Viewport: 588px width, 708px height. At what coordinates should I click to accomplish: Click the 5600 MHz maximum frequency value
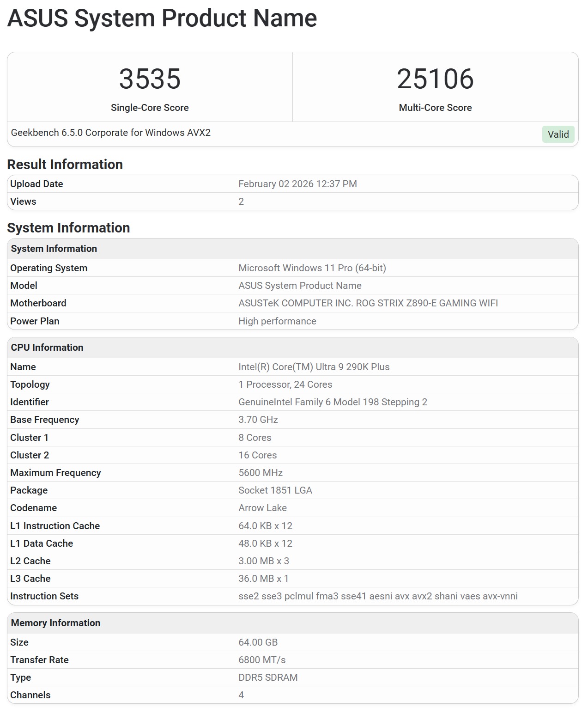261,473
